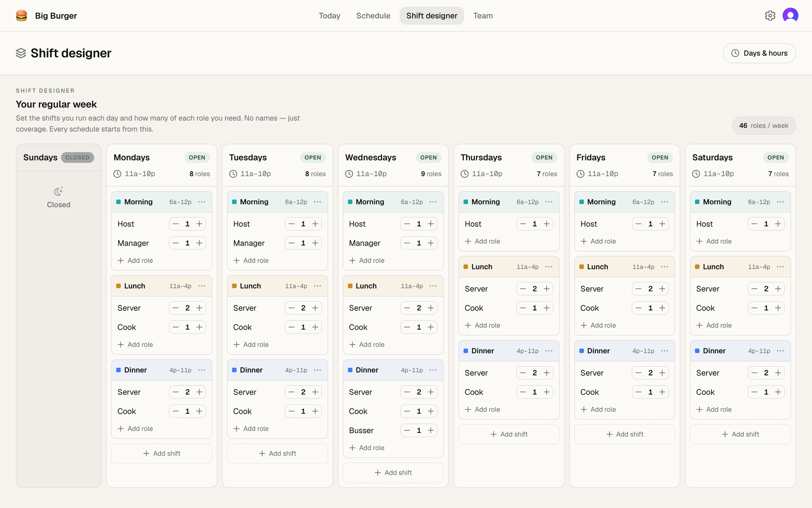Image resolution: width=812 pixels, height=508 pixels.
Task: Click Fridays 11a-10p hours
Action: [597, 174]
